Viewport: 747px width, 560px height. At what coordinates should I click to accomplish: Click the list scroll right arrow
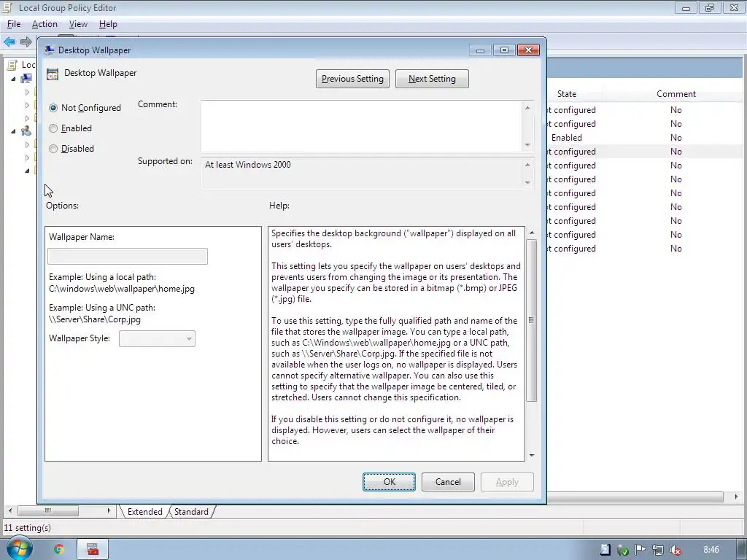coord(736,497)
